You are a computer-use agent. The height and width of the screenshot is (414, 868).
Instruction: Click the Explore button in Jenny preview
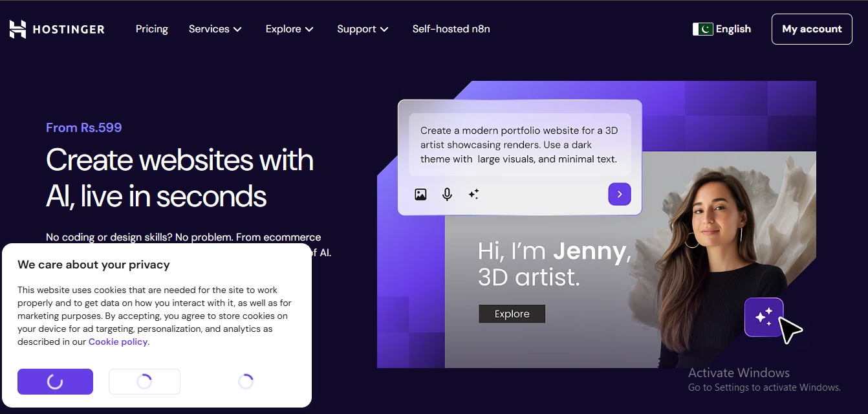512,314
